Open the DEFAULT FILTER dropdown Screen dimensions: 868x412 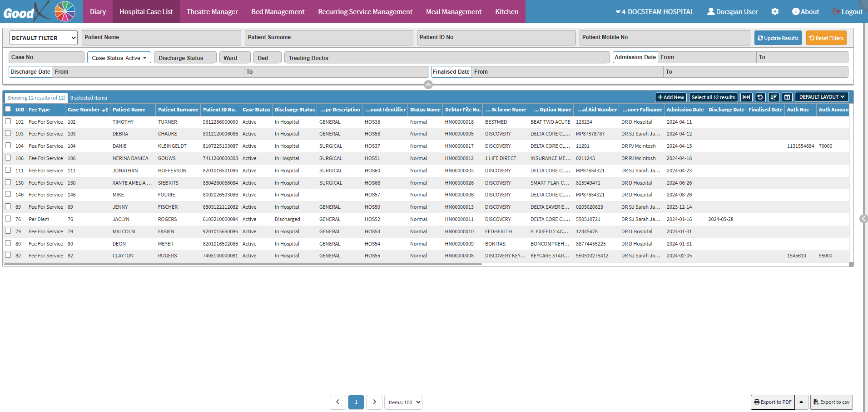43,38
